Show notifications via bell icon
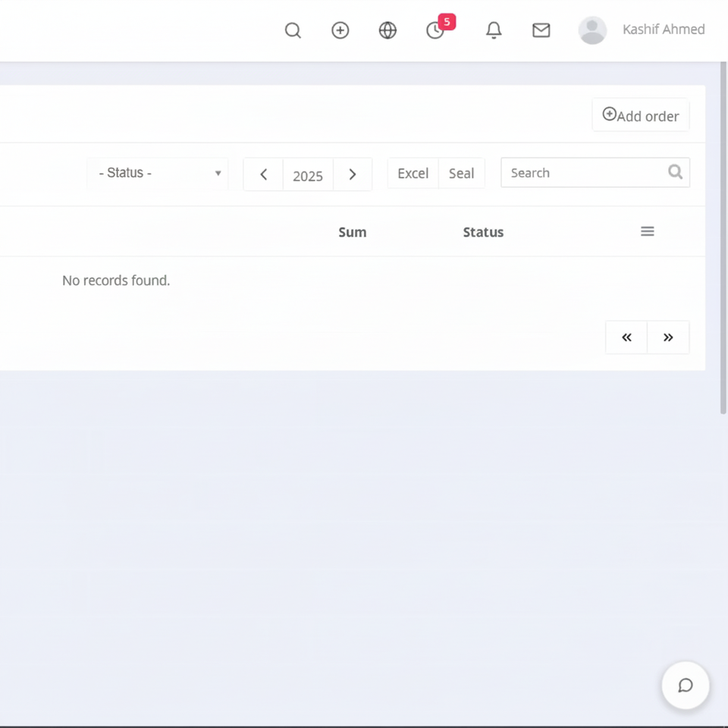728x728 pixels. [x=494, y=30]
